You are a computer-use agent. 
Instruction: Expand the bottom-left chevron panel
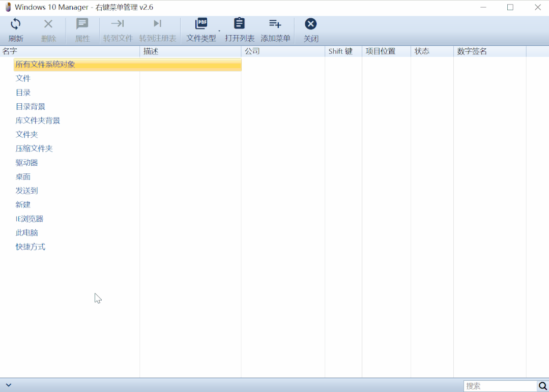tap(9, 385)
